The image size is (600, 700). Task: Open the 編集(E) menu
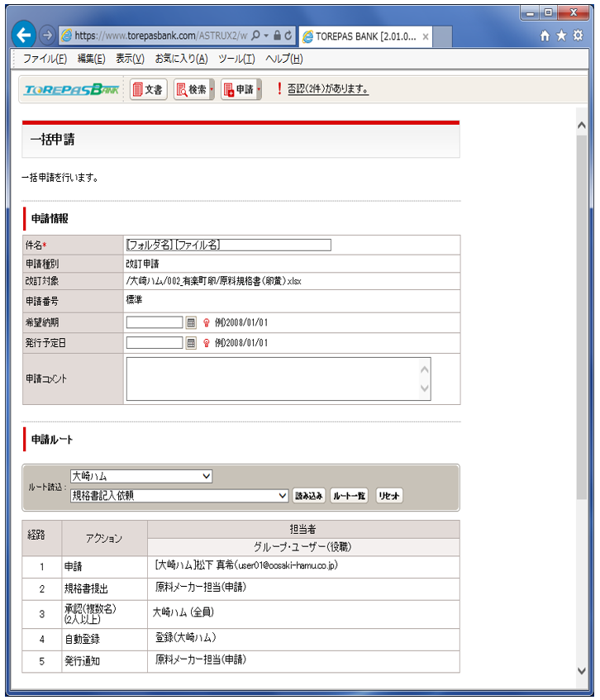(91, 59)
